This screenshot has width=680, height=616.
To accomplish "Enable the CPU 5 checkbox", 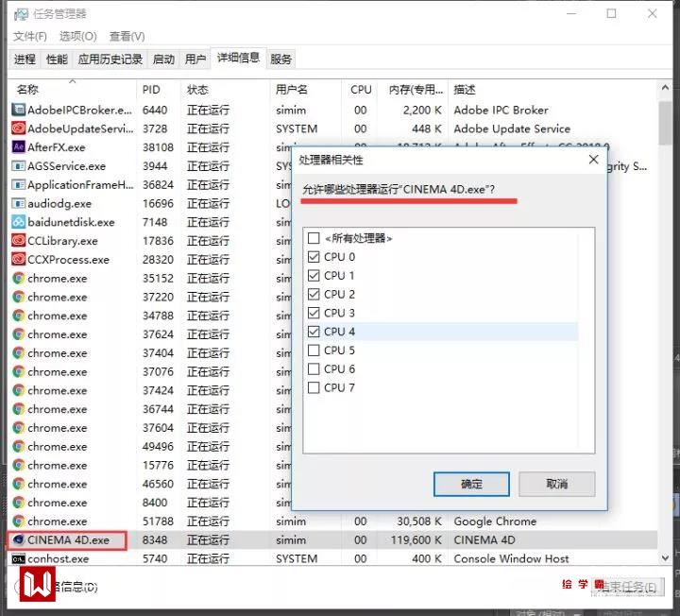I will click(x=314, y=351).
